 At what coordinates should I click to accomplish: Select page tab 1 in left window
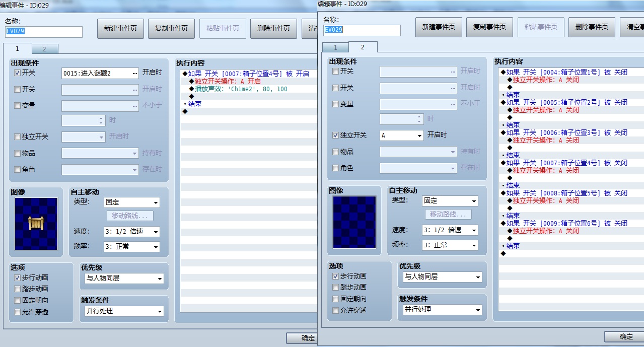pyautogui.click(x=17, y=48)
